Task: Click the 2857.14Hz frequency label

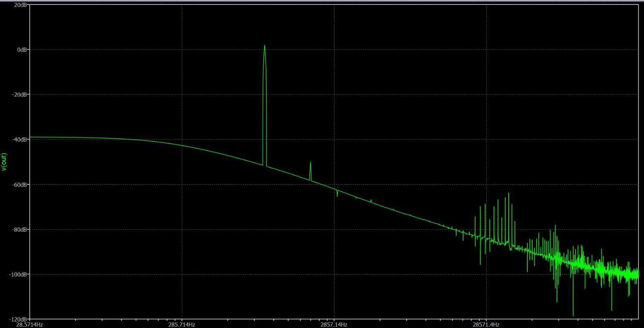Action: click(334, 324)
